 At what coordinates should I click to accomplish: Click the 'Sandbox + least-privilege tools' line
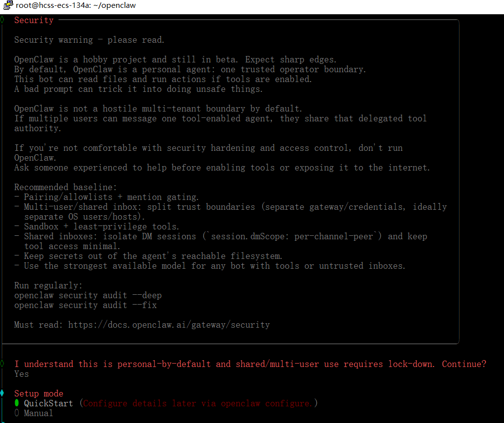97,227
